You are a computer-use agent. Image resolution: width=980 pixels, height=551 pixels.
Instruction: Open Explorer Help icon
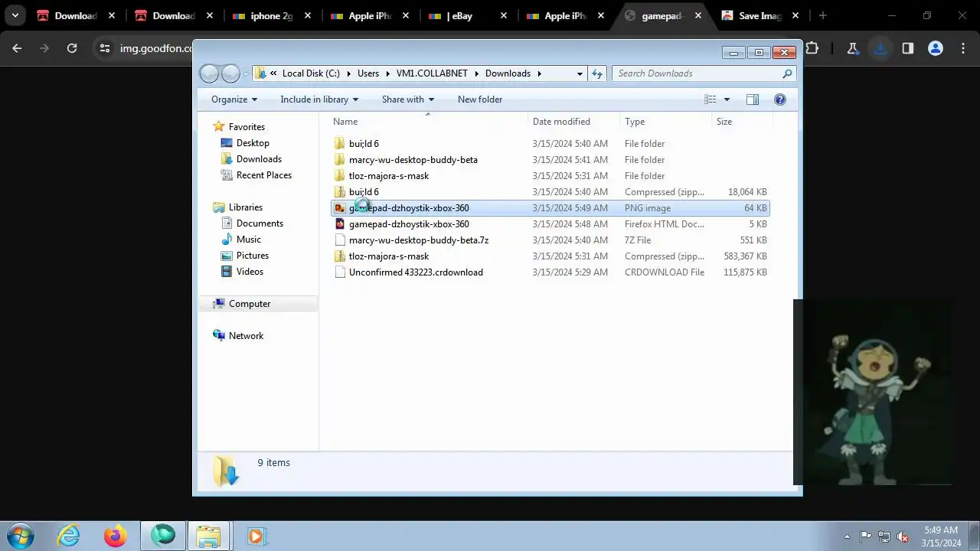pyautogui.click(x=780, y=99)
